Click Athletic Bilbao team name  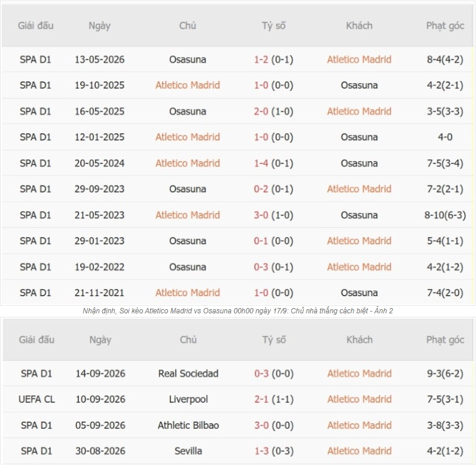[188, 425]
